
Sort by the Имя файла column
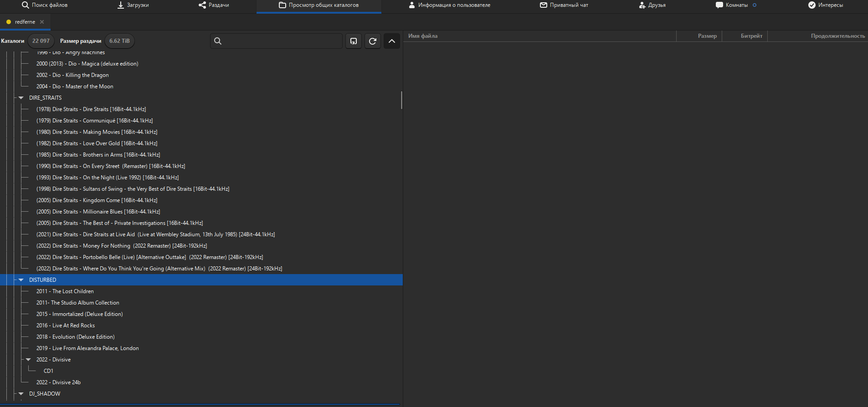point(423,36)
